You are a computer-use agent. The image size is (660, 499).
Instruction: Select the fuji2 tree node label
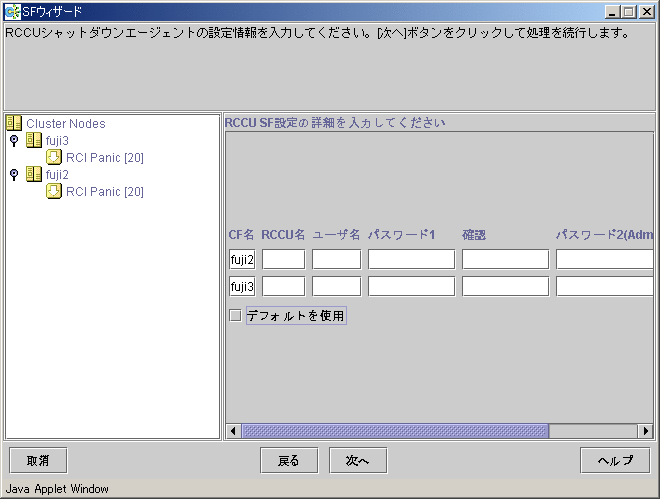click(x=57, y=174)
